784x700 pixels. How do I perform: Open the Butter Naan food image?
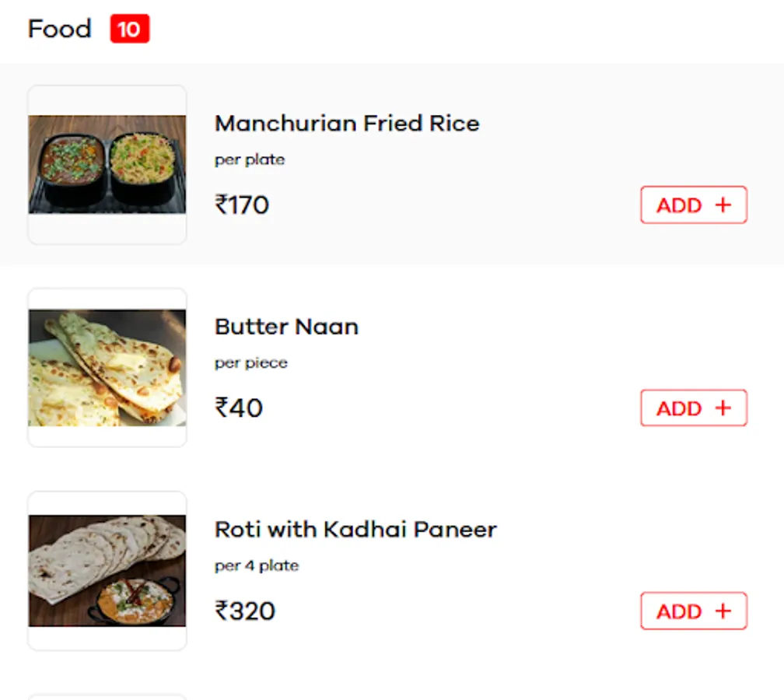click(x=107, y=367)
